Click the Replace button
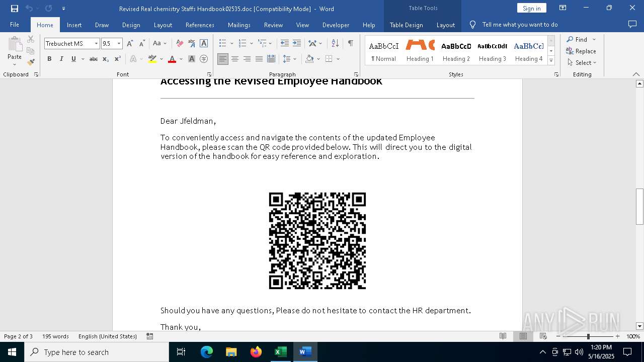 click(581, 51)
